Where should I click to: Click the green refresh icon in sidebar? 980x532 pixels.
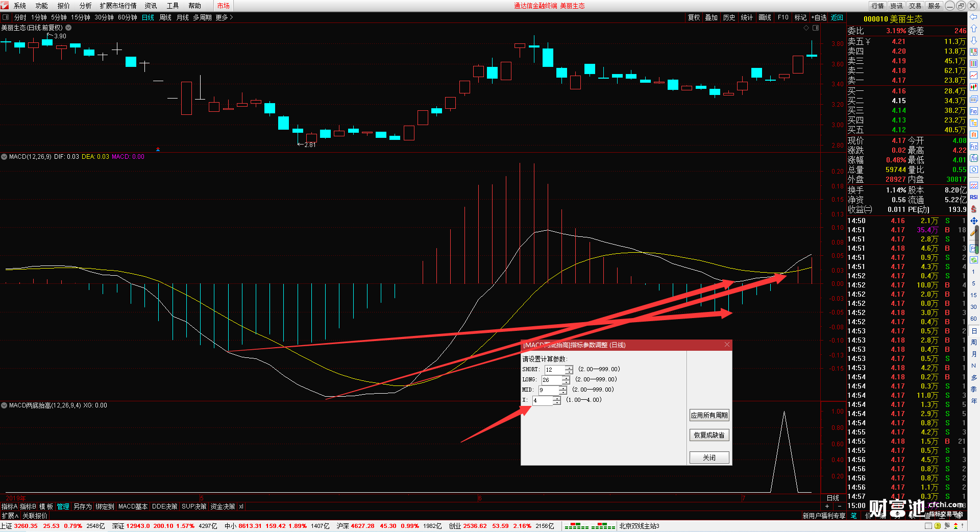(x=974, y=260)
